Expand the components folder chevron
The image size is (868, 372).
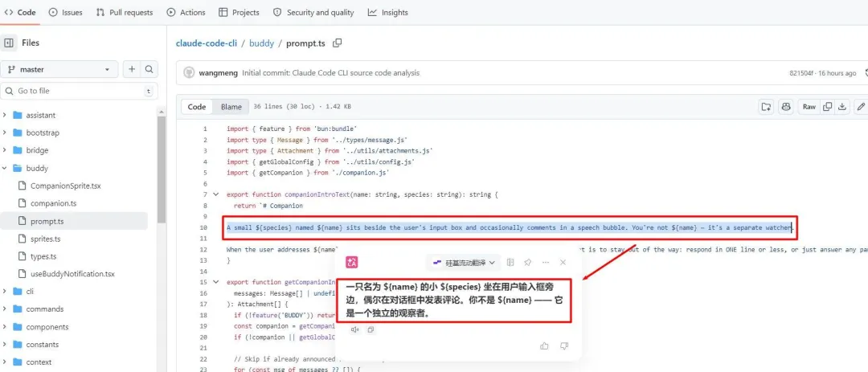click(x=5, y=327)
